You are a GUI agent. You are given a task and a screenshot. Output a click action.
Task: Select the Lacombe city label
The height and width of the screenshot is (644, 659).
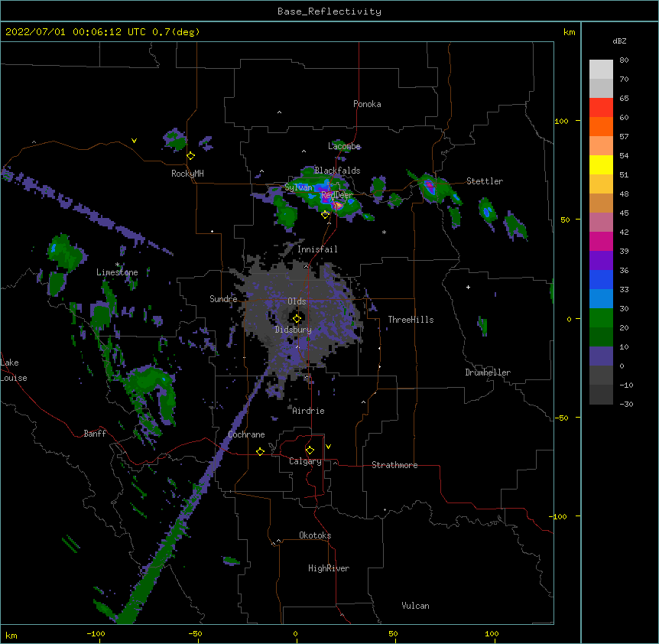(344, 146)
